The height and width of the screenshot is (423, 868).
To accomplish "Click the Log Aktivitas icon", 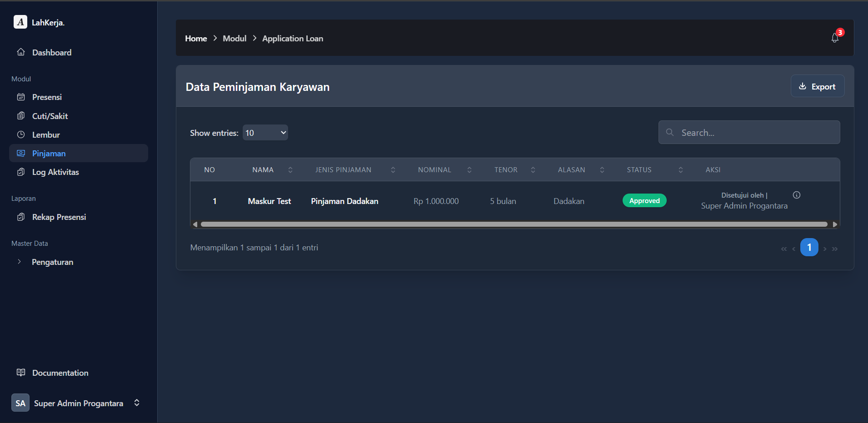I will [x=21, y=172].
